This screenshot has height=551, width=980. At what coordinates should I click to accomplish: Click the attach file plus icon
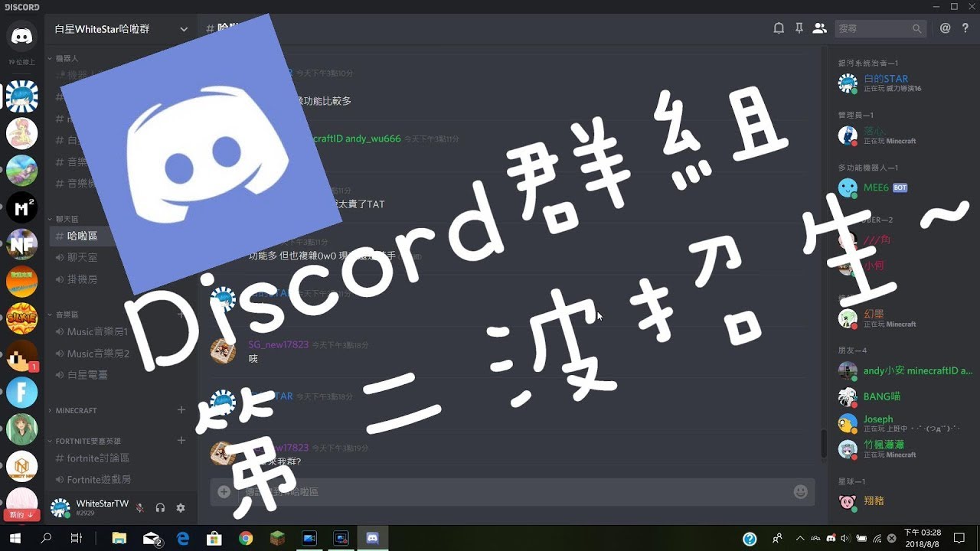224,492
